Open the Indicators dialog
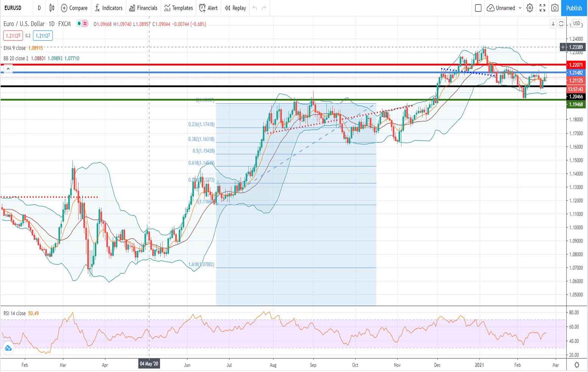This screenshot has height=372, width=588. pos(108,8)
